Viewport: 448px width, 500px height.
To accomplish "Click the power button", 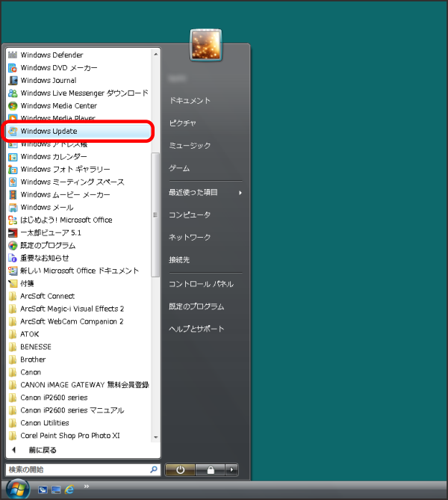I will 180,469.
